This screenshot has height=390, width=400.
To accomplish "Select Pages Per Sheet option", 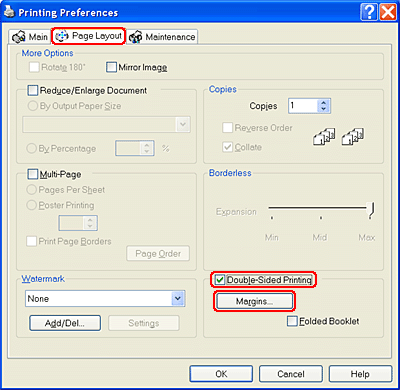I will 31,190.
